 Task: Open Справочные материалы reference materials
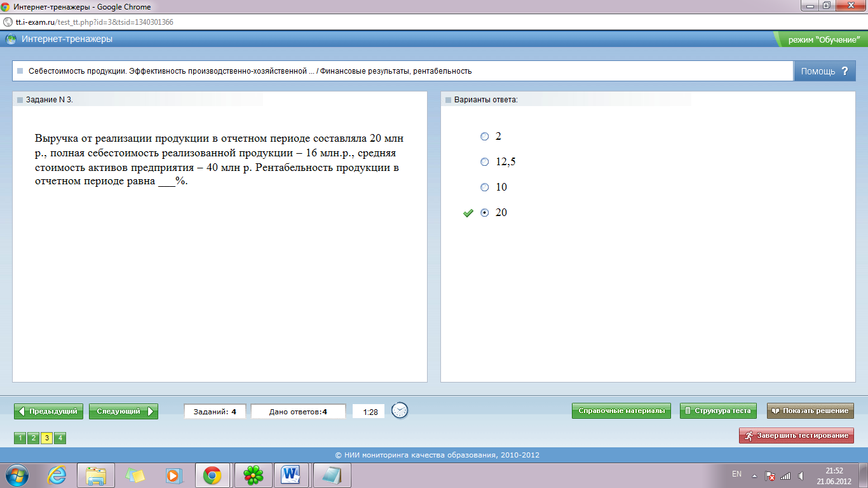(x=621, y=410)
